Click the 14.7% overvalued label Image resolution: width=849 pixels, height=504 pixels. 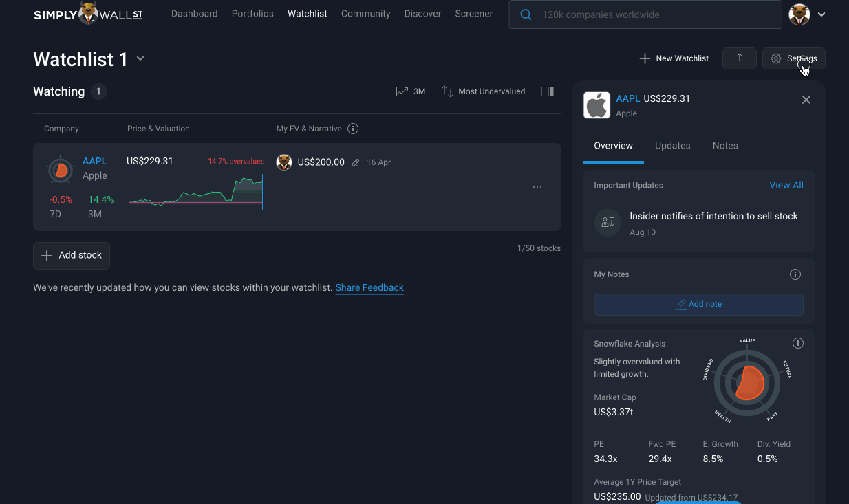[236, 162]
